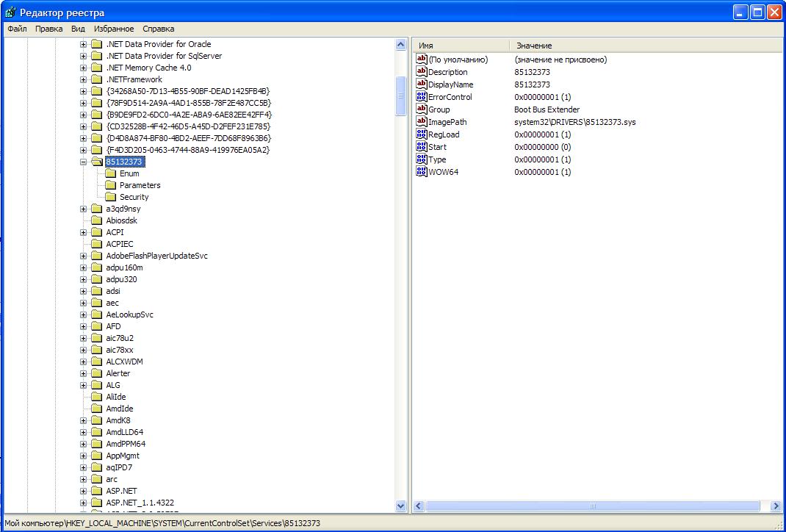The image size is (786, 532).
Task: Expand the ACPI key node
Action: (84, 232)
